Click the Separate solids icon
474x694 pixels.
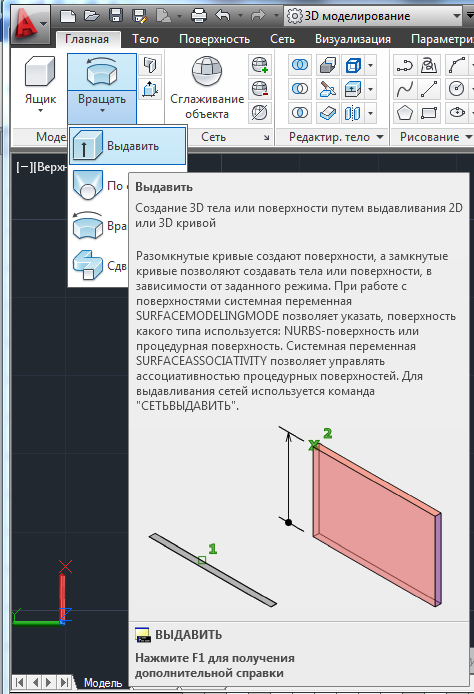353,113
